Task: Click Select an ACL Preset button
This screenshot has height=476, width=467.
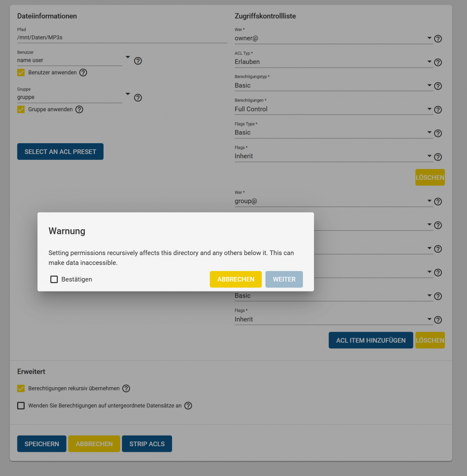Action: pos(60,152)
